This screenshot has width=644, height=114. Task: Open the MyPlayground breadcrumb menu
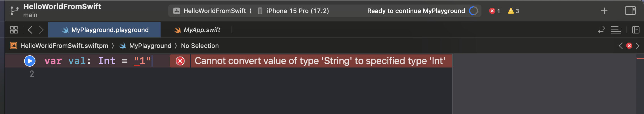click(x=150, y=46)
